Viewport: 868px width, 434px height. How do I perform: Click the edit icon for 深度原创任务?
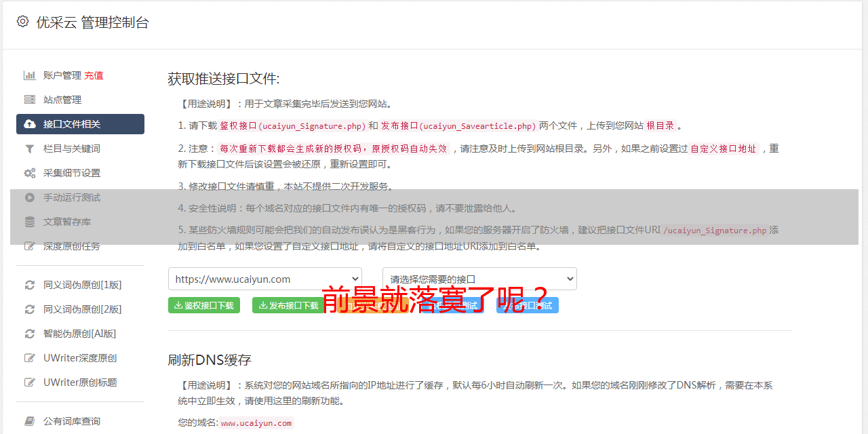(30, 246)
